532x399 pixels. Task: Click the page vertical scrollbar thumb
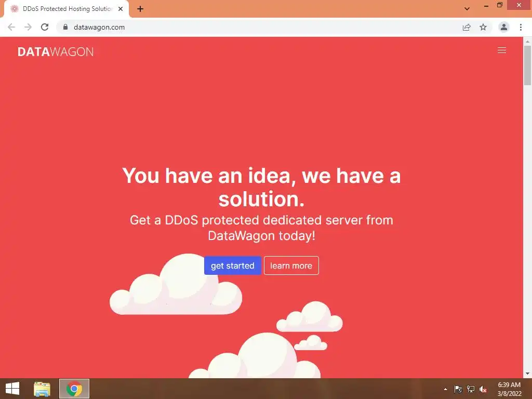527,65
